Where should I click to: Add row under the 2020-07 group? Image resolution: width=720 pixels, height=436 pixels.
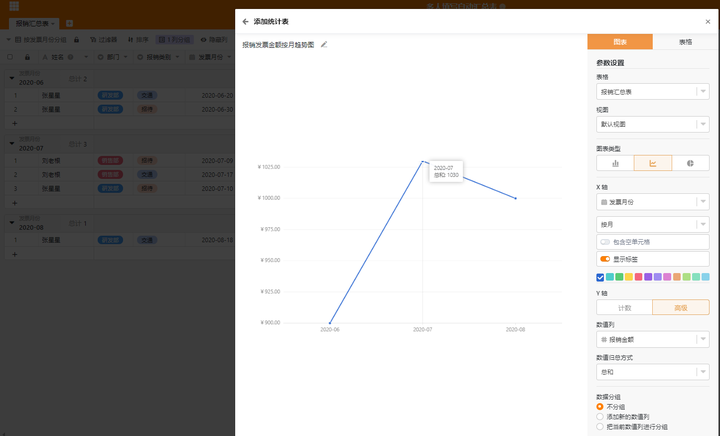click(x=15, y=203)
